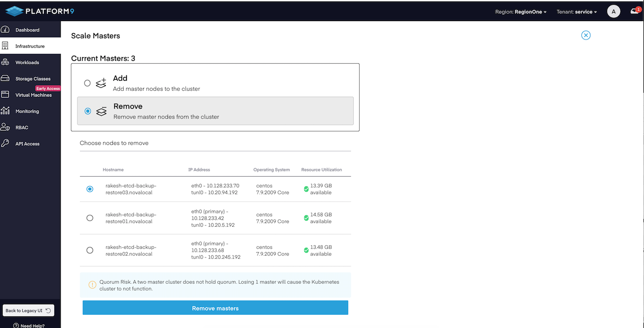The width and height of the screenshot is (644, 328).
Task: Open the Tenant service dropdown
Action: (577, 12)
